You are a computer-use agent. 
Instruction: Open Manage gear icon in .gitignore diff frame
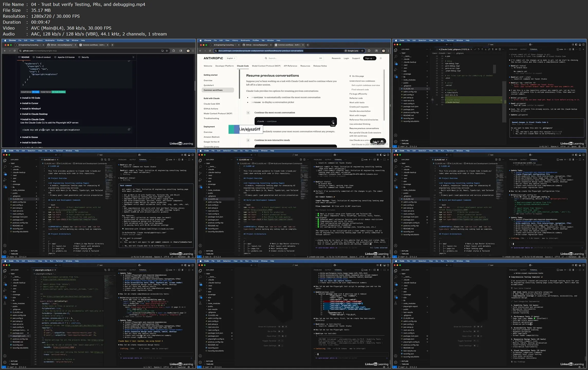tap(395, 141)
